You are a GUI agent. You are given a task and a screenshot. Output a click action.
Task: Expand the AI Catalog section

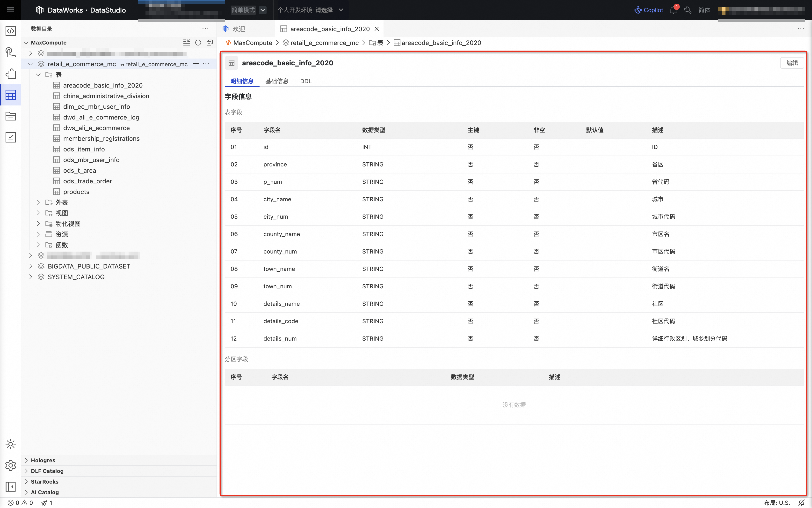click(26, 492)
